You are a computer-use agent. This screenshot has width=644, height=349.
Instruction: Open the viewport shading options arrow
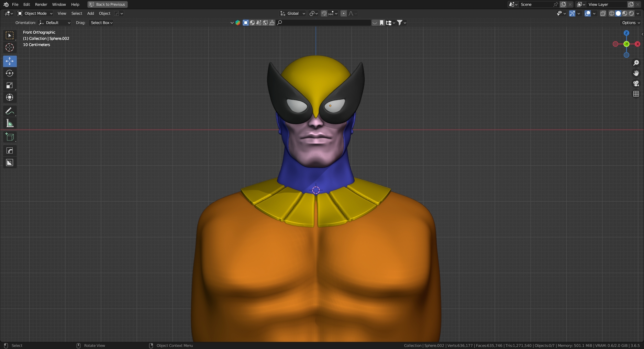(x=638, y=13)
